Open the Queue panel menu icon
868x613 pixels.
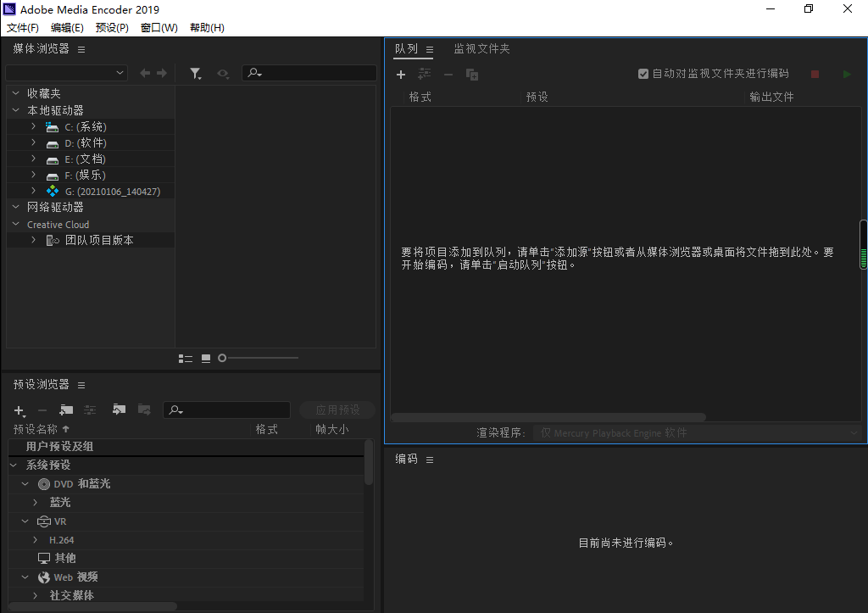(429, 49)
